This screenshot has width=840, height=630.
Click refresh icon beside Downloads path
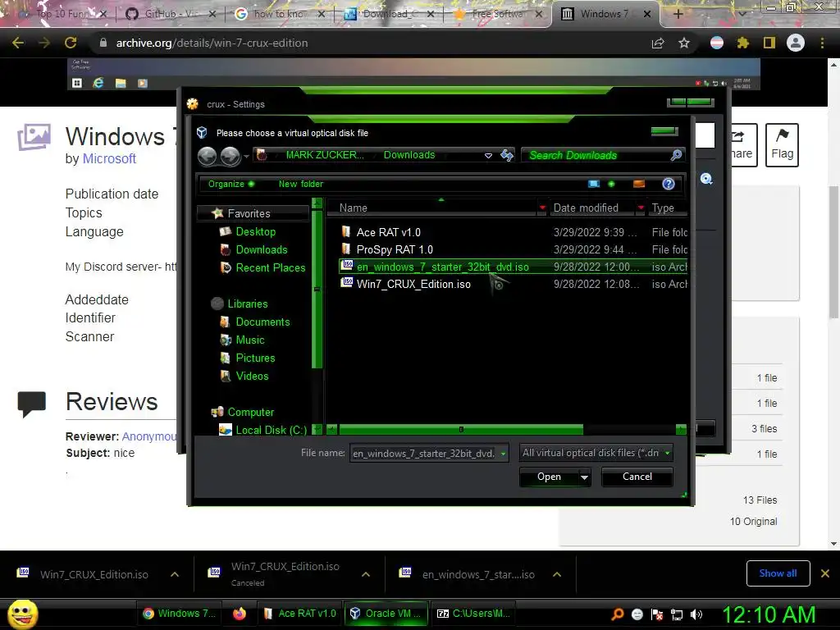[x=506, y=155]
